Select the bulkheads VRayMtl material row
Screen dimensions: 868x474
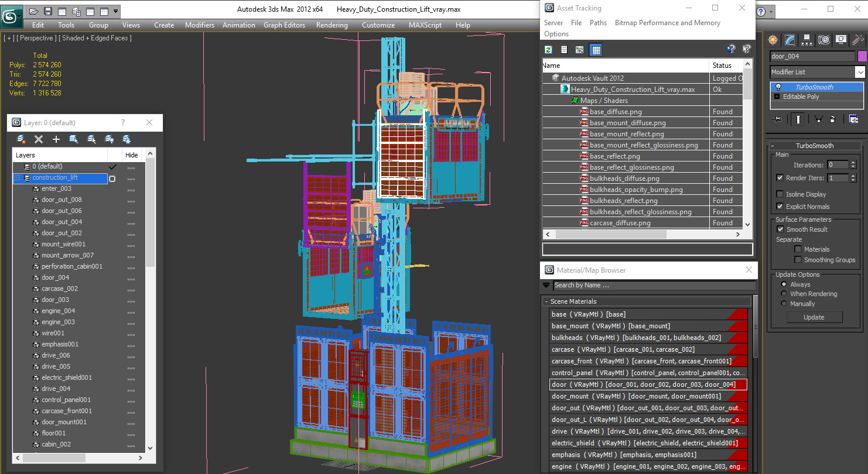click(649, 338)
